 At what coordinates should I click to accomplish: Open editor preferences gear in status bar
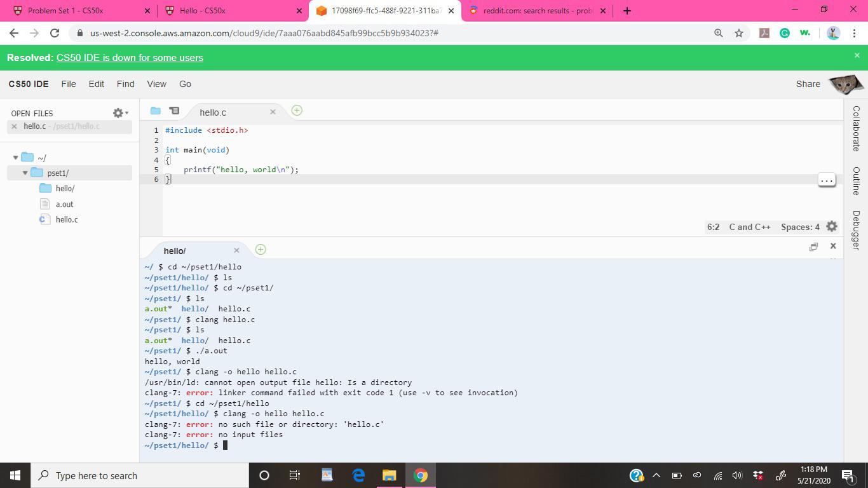click(x=832, y=227)
